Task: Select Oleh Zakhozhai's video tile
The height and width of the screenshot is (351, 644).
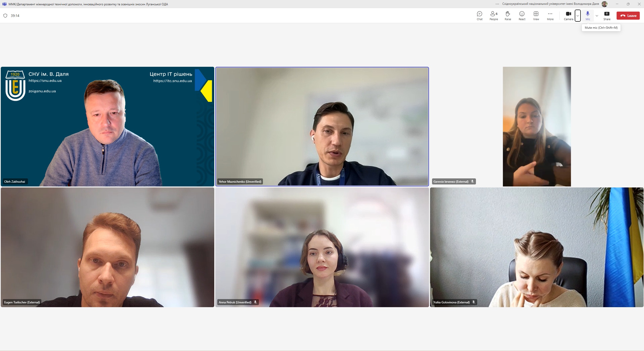Action: tap(107, 126)
